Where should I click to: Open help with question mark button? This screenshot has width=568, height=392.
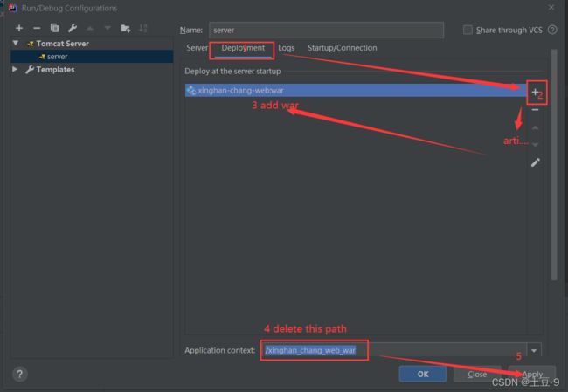[x=20, y=374]
